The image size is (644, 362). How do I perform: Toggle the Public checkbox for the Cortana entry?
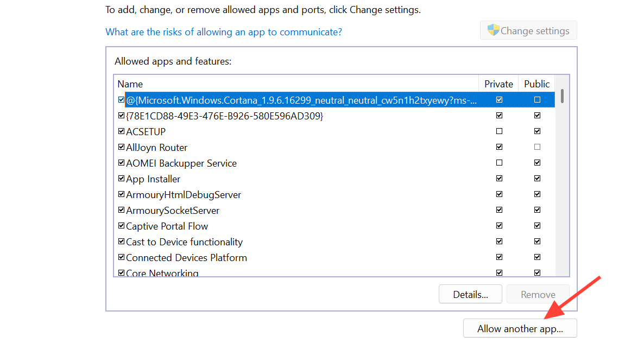(x=537, y=100)
